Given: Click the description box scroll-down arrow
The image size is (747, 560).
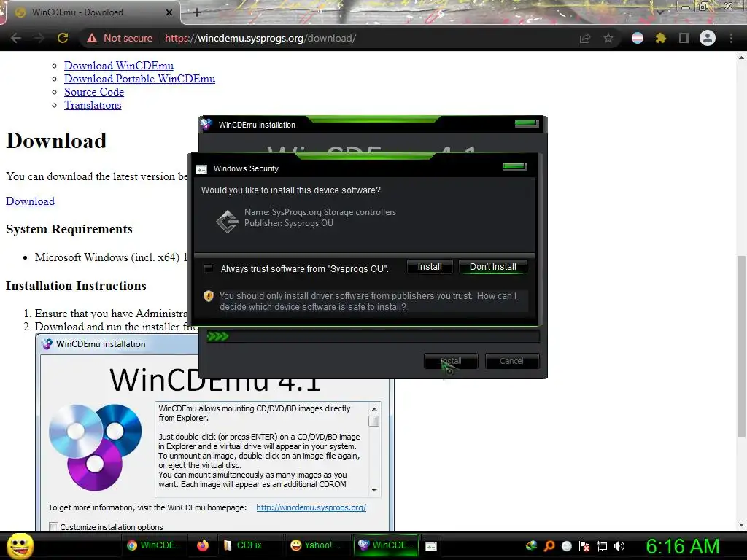Looking at the screenshot, I should [x=374, y=490].
